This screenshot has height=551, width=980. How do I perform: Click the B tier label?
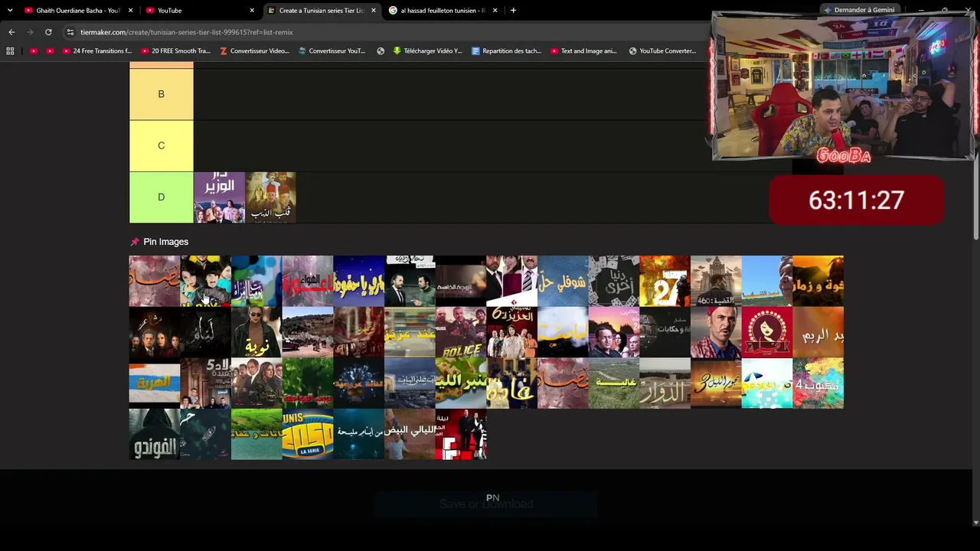pyautogui.click(x=161, y=94)
